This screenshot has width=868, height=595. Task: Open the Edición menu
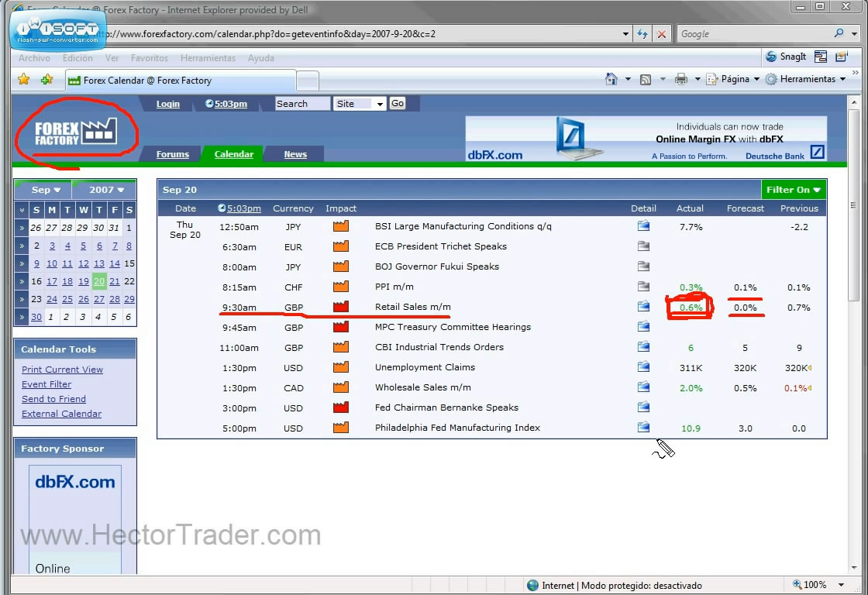pyautogui.click(x=77, y=58)
